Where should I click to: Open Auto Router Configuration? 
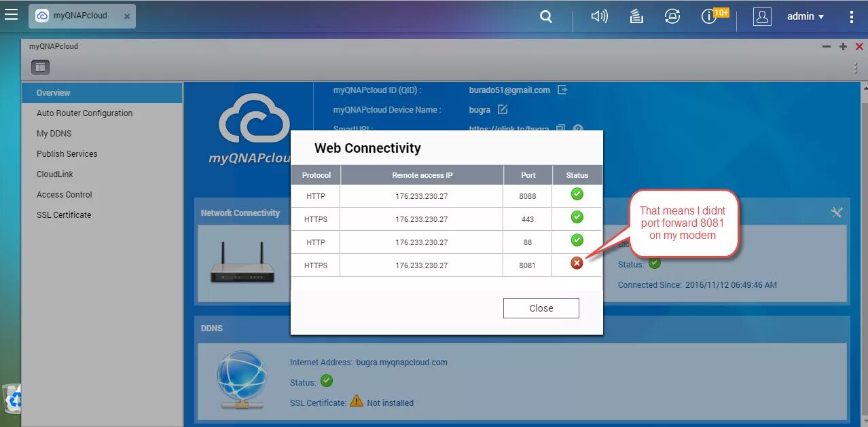click(x=102, y=113)
